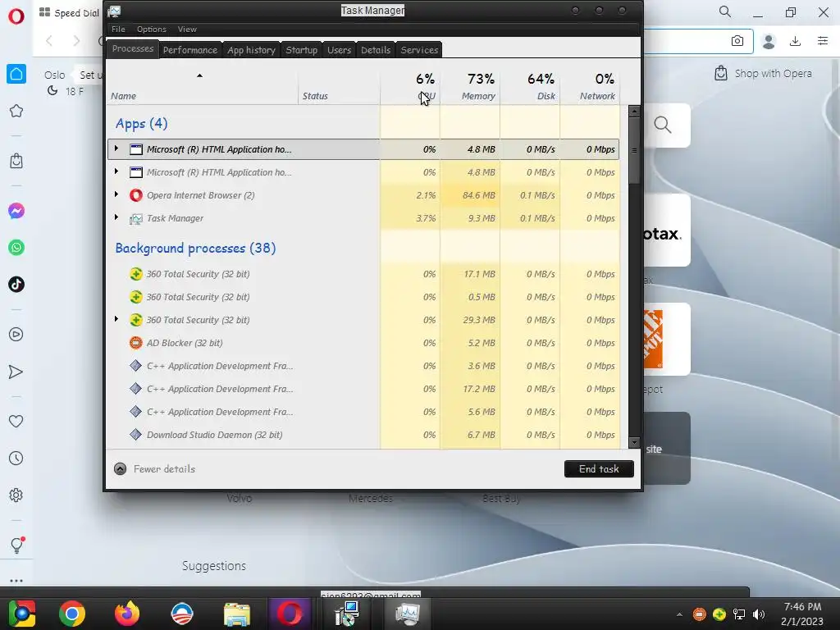Image resolution: width=840 pixels, height=630 pixels.
Task: Open Opera pinboards heart icon
Action: [16, 422]
